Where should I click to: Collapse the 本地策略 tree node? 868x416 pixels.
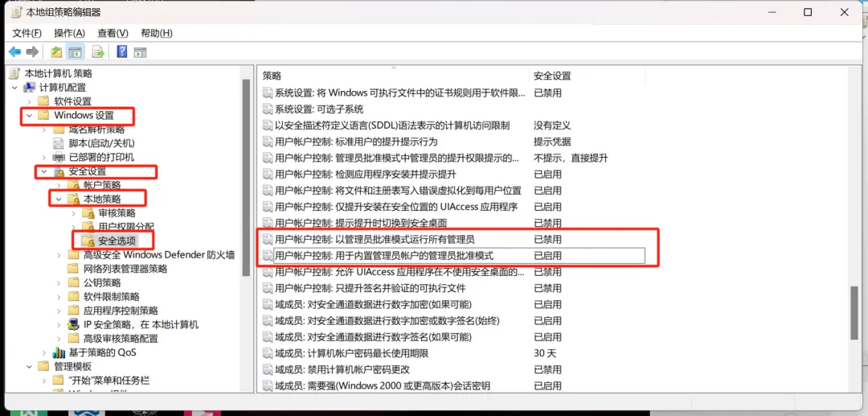click(x=59, y=198)
